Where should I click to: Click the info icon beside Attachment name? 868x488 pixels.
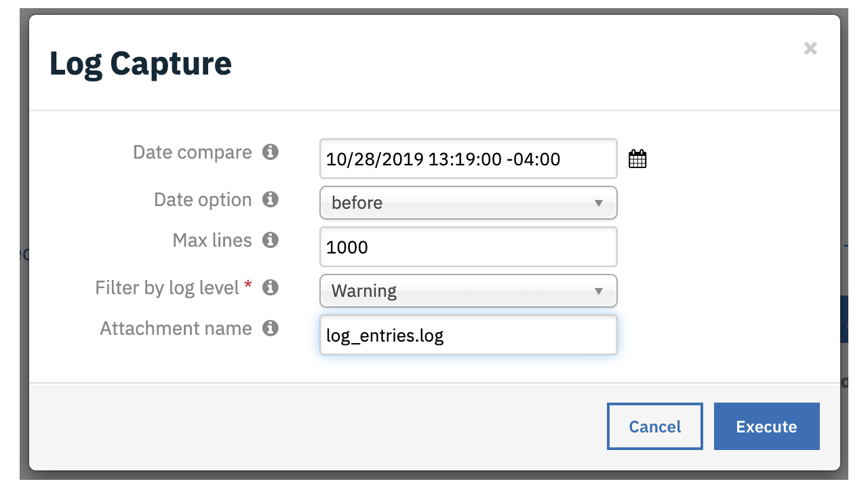point(270,328)
